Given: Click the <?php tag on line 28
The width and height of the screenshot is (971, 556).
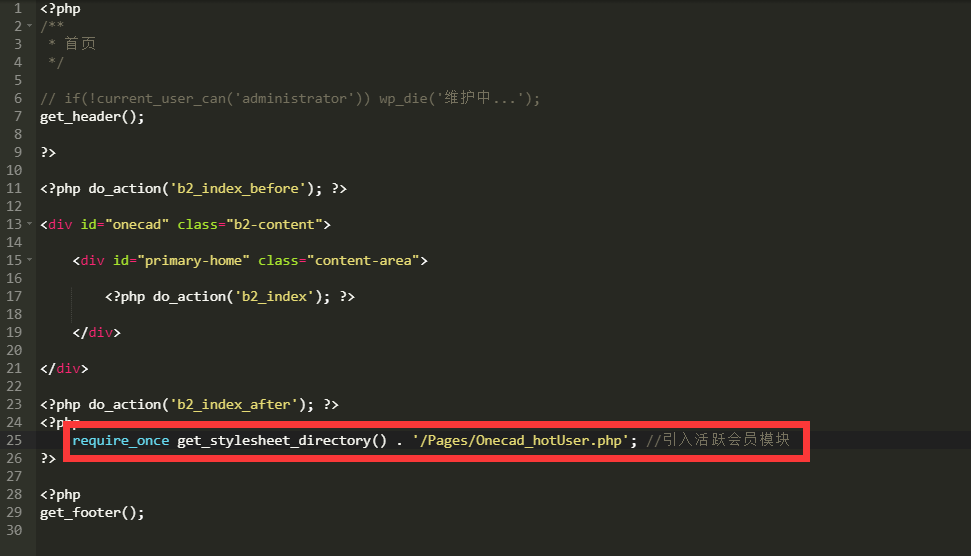Looking at the screenshot, I should (x=60, y=495).
